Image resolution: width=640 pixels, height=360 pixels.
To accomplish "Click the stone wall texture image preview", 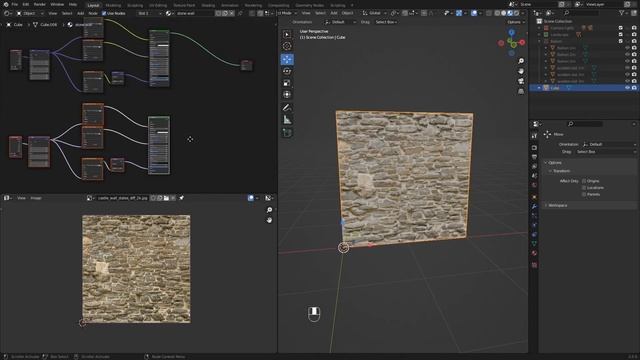I will pyautogui.click(x=136, y=269).
